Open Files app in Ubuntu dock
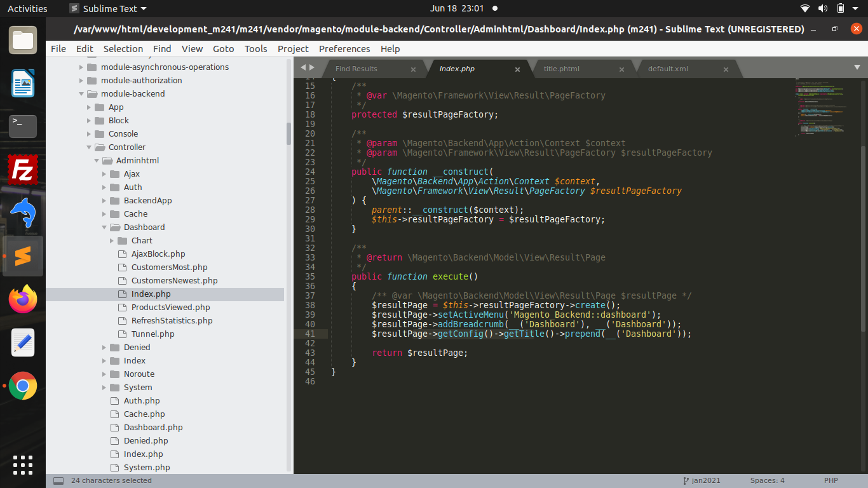Screen dimensions: 868x488 click(23, 40)
